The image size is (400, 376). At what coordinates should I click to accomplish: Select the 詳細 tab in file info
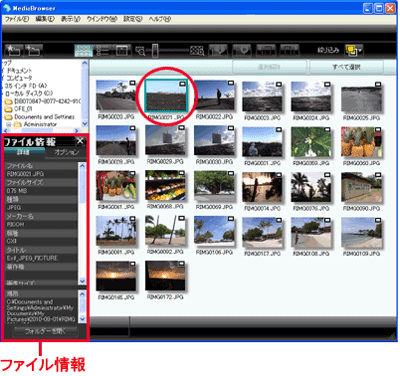[x=24, y=152]
